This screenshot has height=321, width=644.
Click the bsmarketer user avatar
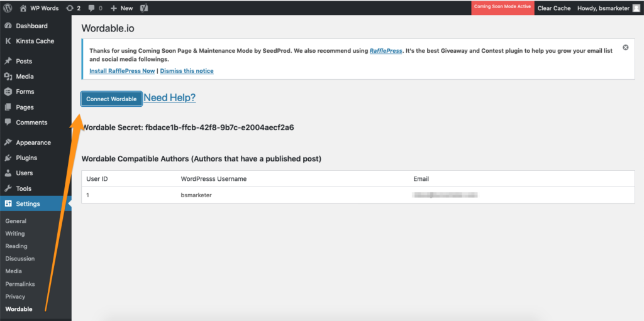(636, 8)
